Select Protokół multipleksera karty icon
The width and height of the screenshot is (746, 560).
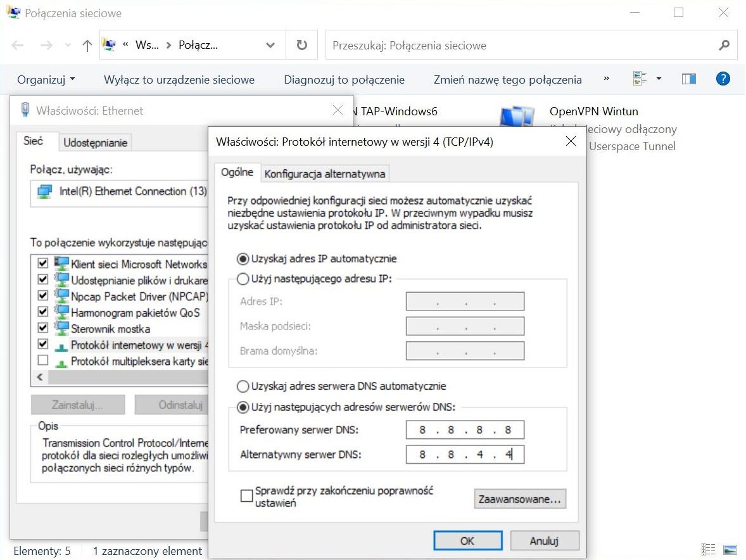61,362
